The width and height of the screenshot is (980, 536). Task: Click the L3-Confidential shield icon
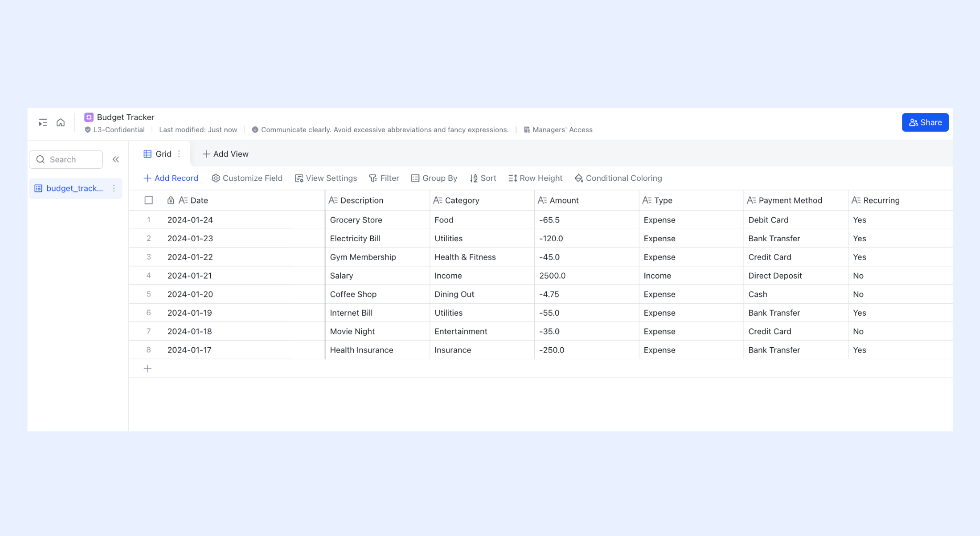coord(88,130)
